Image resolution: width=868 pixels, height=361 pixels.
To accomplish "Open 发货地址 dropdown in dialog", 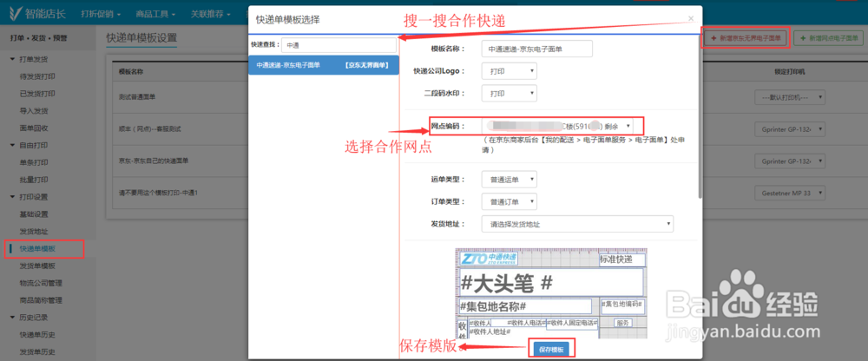I will pos(577,224).
